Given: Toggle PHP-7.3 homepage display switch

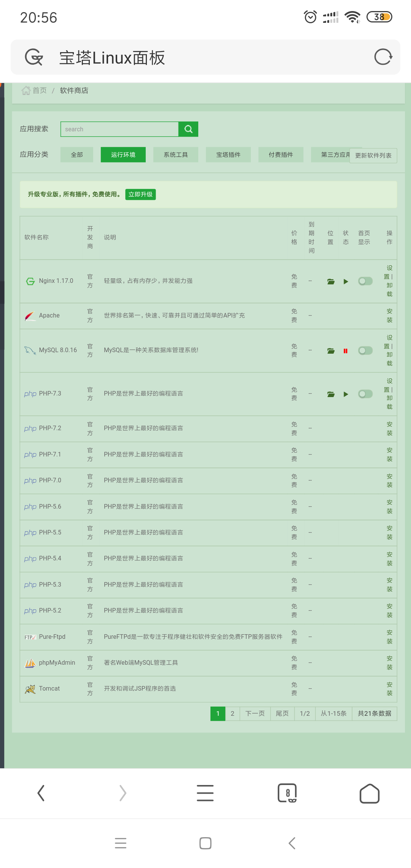Looking at the screenshot, I should pos(365,394).
